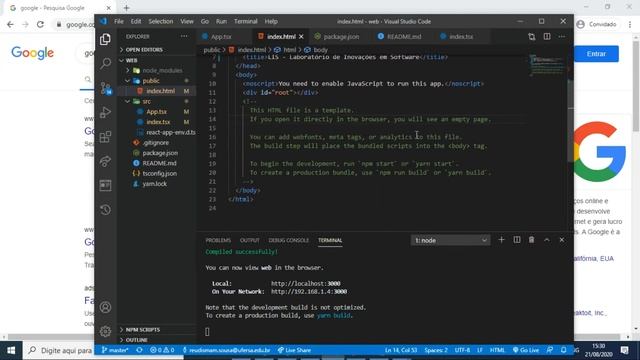Kill terminal with trash icon
This screenshot has width=640, height=360.
click(531, 240)
